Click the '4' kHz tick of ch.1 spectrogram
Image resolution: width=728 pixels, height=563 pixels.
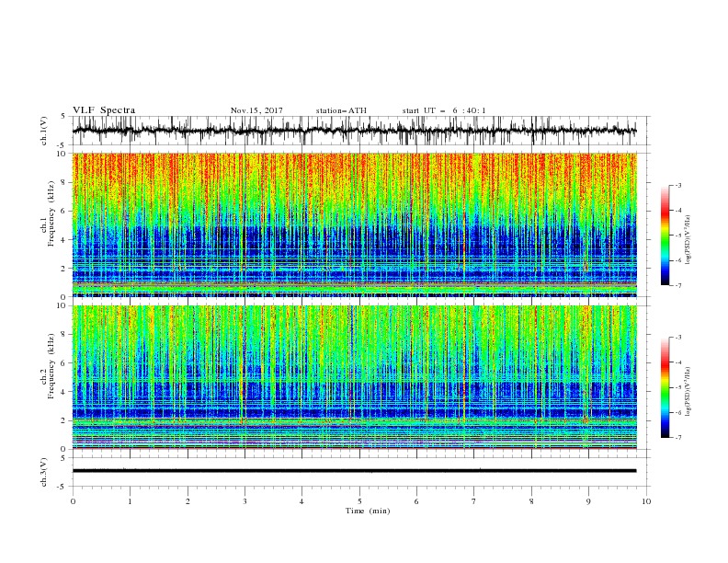[63, 240]
